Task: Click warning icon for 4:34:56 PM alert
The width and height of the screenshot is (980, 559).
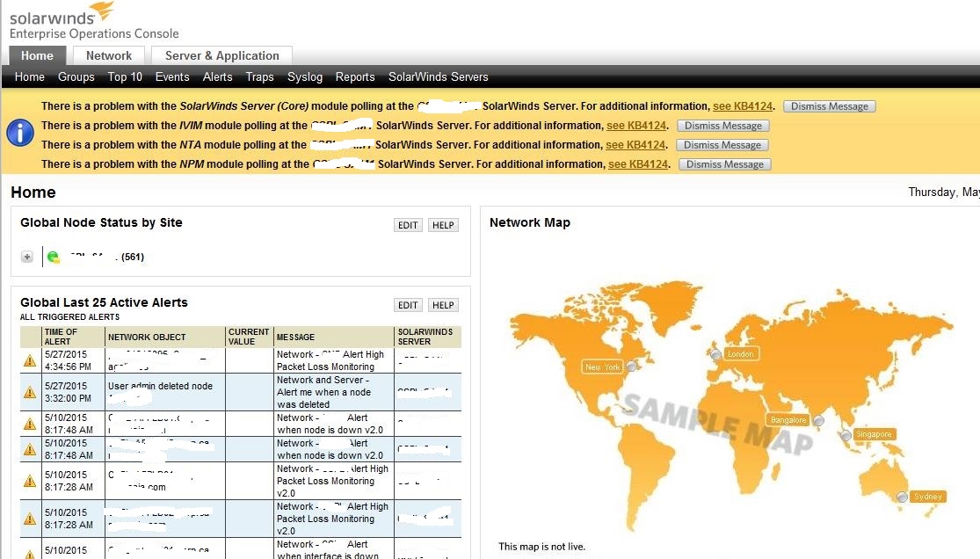Action: point(29,360)
